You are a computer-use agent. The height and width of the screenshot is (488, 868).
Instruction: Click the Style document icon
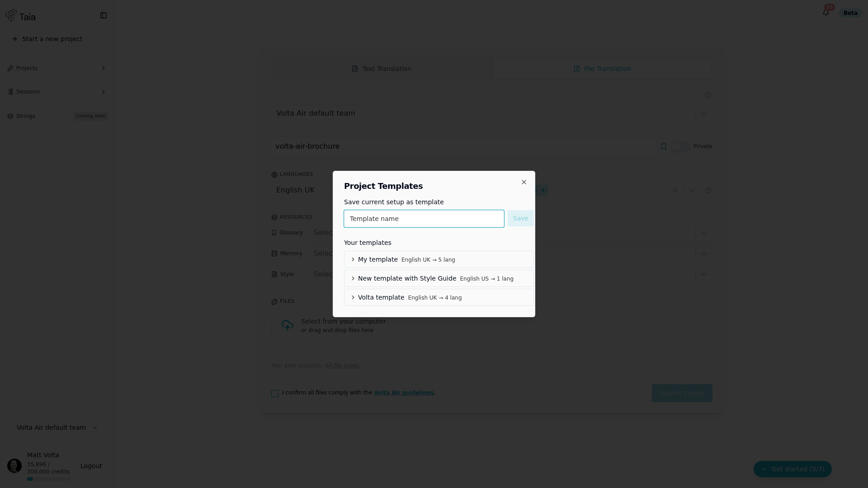274,274
